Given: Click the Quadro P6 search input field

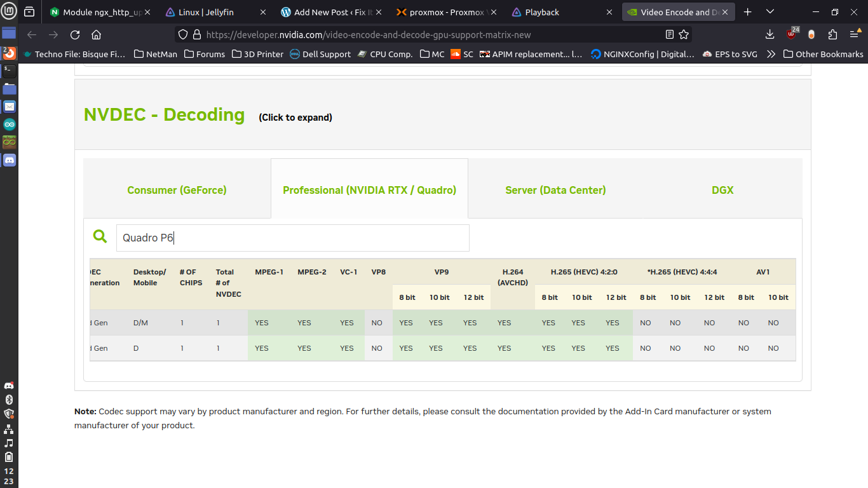Looking at the screenshot, I should pyautogui.click(x=292, y=238).
